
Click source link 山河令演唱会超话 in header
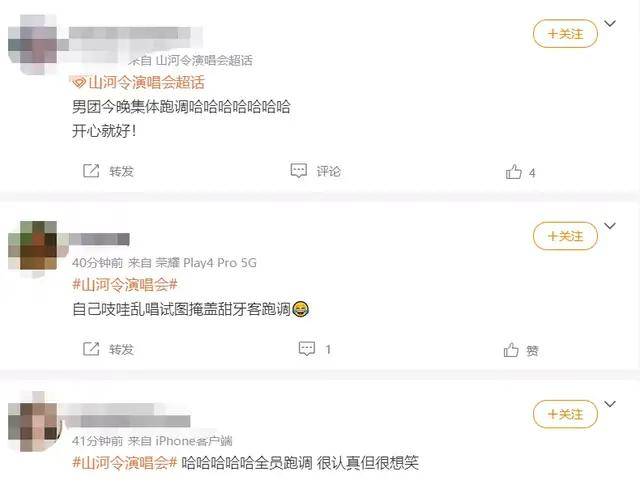pyautogui.click(x=204, y=60)
